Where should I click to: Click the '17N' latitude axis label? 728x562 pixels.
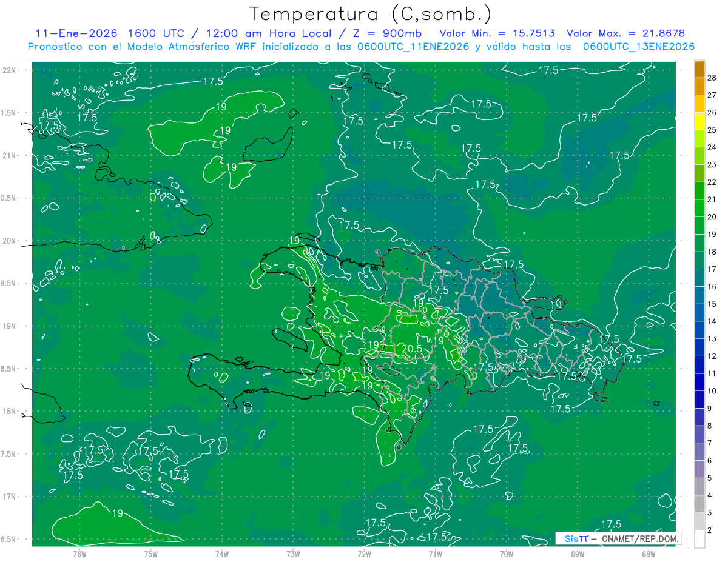pos(10,497)
